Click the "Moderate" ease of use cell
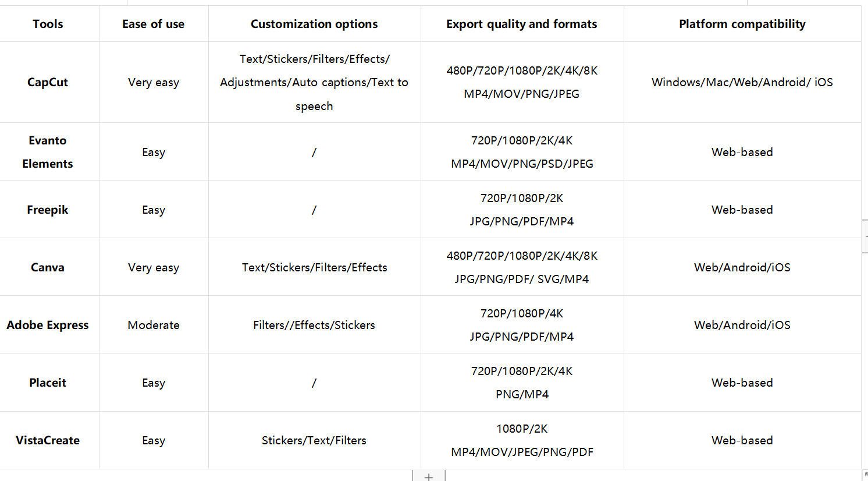The image size is (868, 481). pos(154,325)
